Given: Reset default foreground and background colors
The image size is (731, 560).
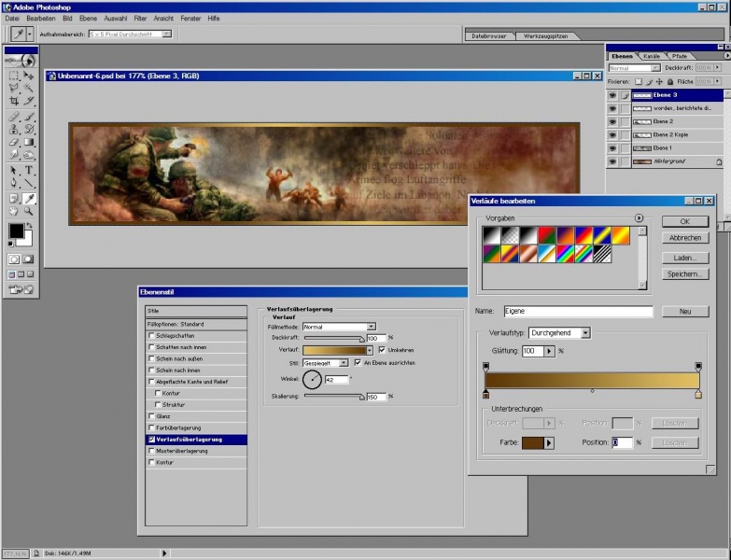Looking at the screenshot, I should (10, 244).
